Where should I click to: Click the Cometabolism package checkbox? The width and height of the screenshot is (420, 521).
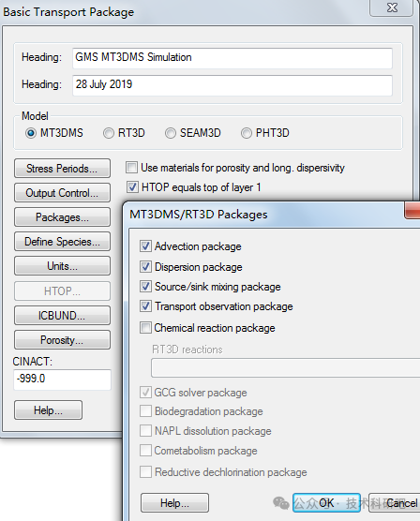point(145,451)
